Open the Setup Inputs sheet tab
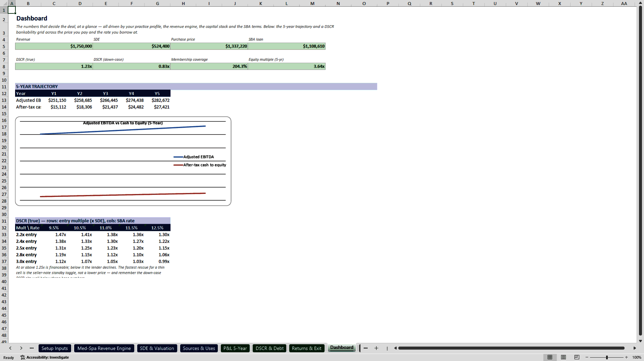Image resolution: width=644 pixels, height=361 pixels. tap(55, 348)
